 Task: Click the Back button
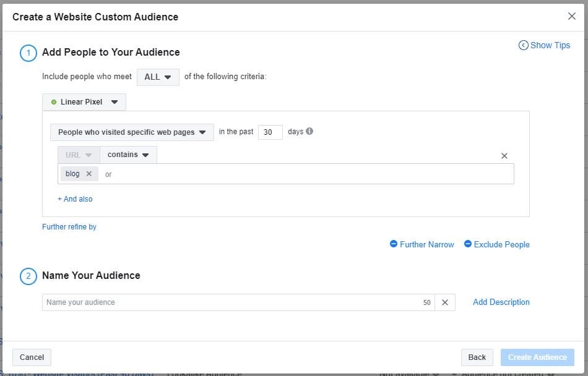coord(477,357)
